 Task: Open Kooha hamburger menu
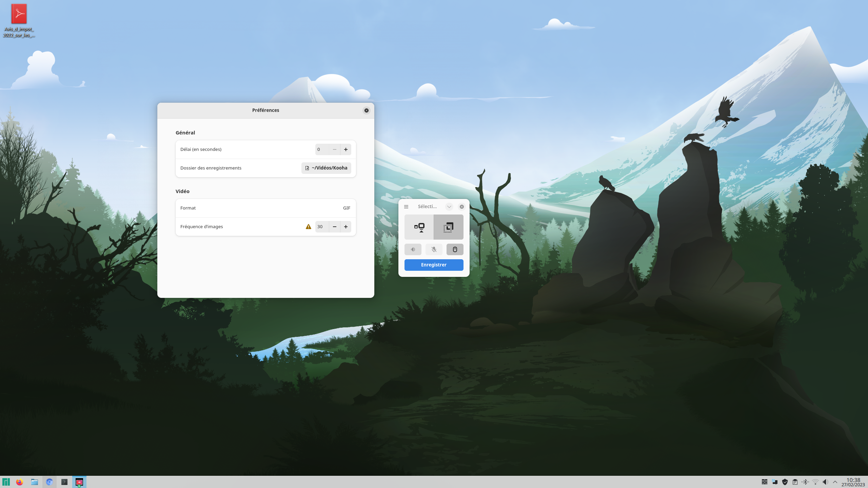406,207
